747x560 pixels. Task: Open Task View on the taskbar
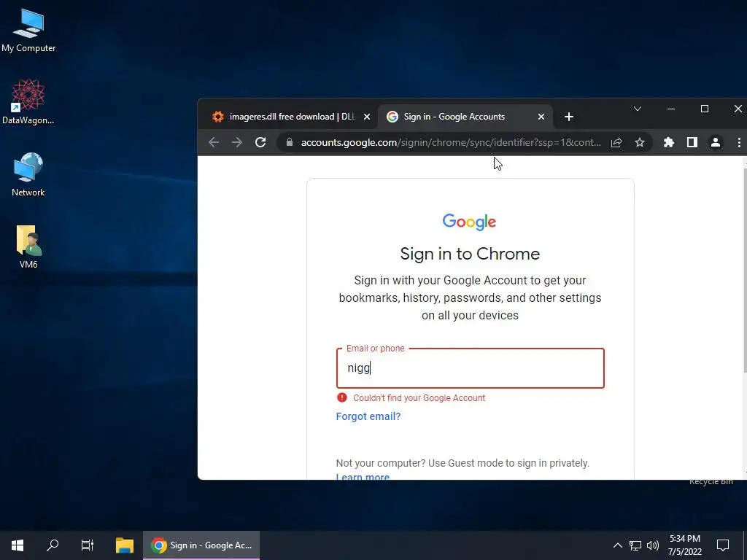pyautogui.click(x=88, y=545)
